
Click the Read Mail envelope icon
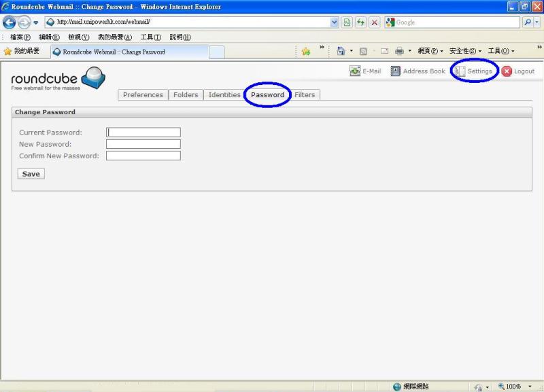tap(384, 52)
